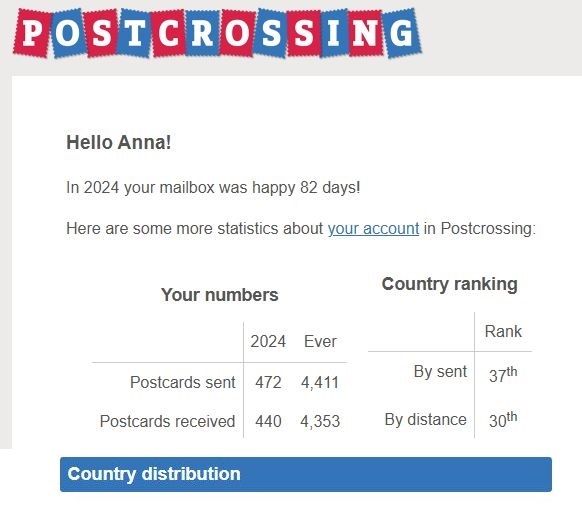Select the 440 postcards received value
The height and width of the screenshot is (510, 582).
tap(268, 421)
